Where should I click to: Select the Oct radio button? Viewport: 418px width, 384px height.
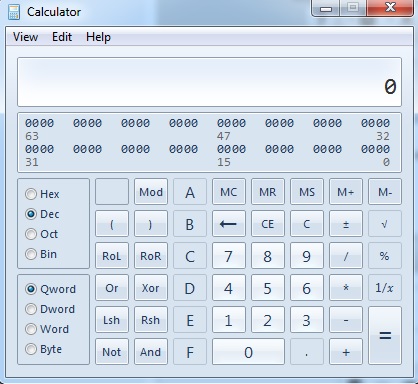click(x=42, y=234)
